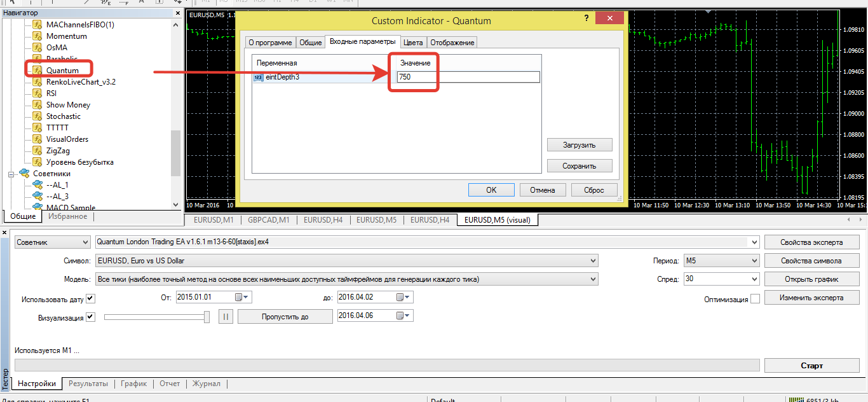Screen dimensions: 868x402
Task: Click the RenkoLiveChart_v3.2 indicator icon
Action: point(37,82)
